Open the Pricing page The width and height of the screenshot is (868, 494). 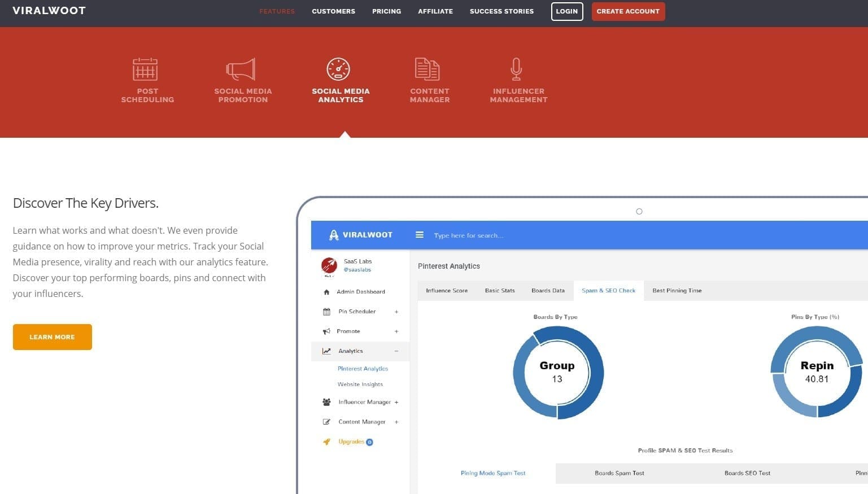pos(386,11)
